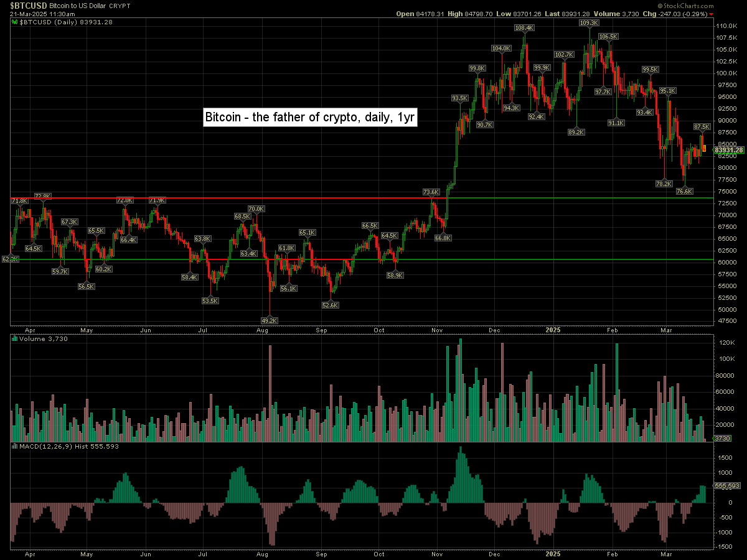The image size is (747, 560).
Task: Select the 49.2K August low marker
Action: click(x=269, y=320)
